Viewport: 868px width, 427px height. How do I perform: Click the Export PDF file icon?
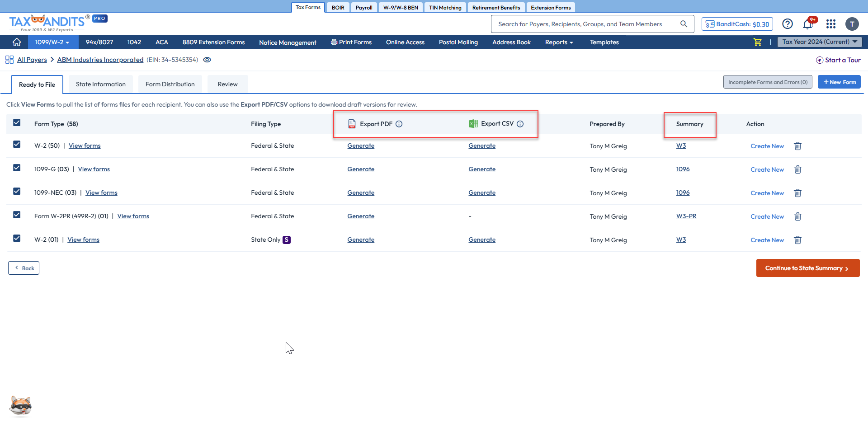(352, 124)
